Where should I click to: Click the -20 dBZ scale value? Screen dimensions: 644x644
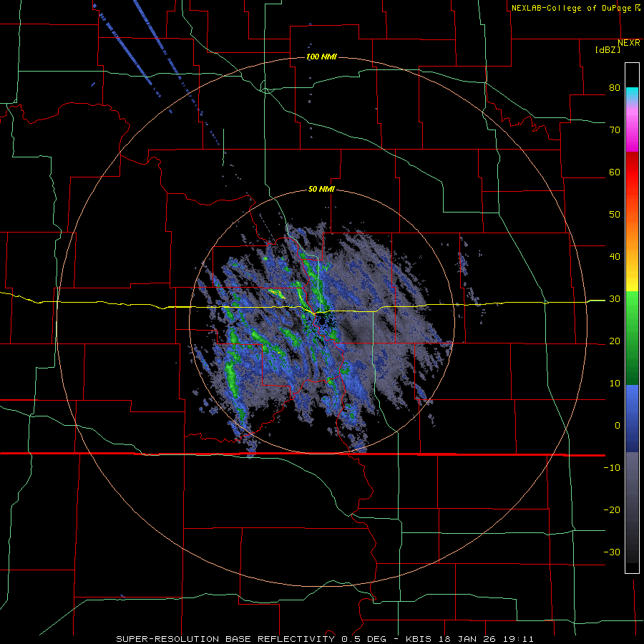pos(612,510)
